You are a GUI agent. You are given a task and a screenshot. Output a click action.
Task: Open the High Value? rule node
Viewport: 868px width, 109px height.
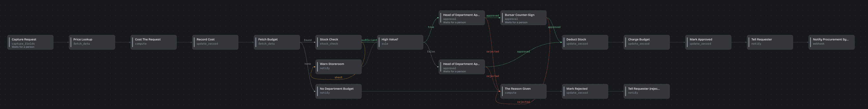click(x=400, y=43)
